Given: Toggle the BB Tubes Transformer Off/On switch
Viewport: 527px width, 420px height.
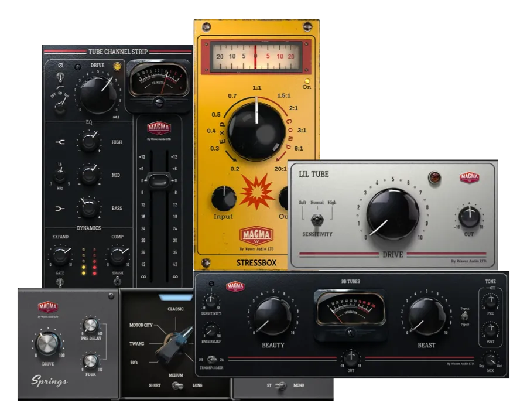Looking at the screenshot, I should coord(212,360).
